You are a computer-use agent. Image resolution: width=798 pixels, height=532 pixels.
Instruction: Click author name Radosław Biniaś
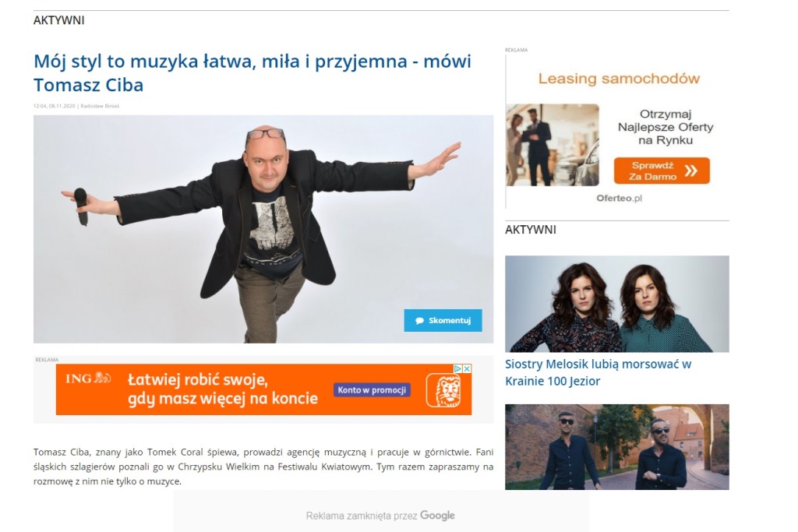coord(100,106)
